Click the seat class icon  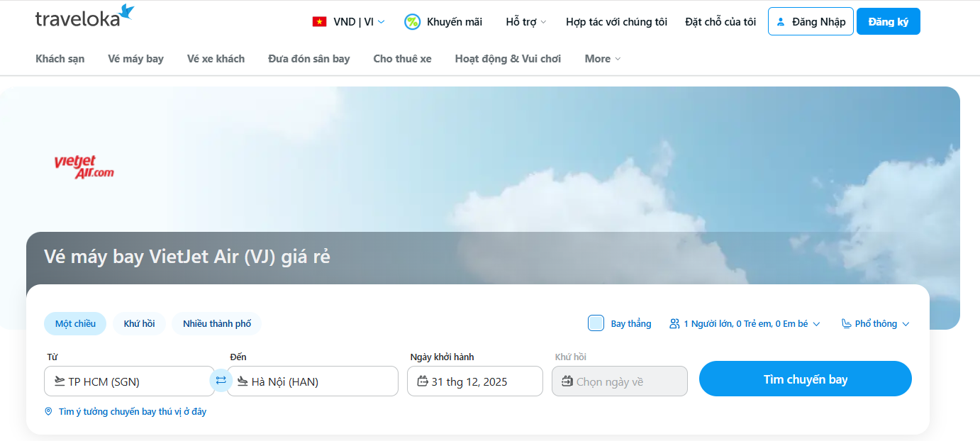(846, 324)
